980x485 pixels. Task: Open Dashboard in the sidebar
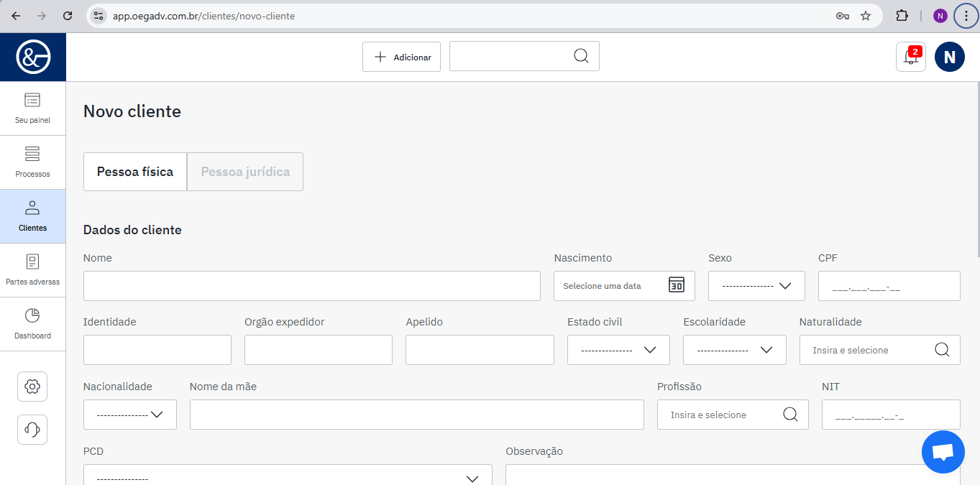click(33, 324)
